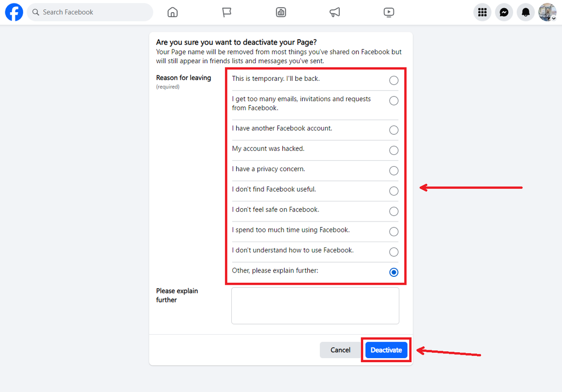Click the 'Please explain further' text box
The height and width of the screenshot is (392, 562).
[315, 306]
